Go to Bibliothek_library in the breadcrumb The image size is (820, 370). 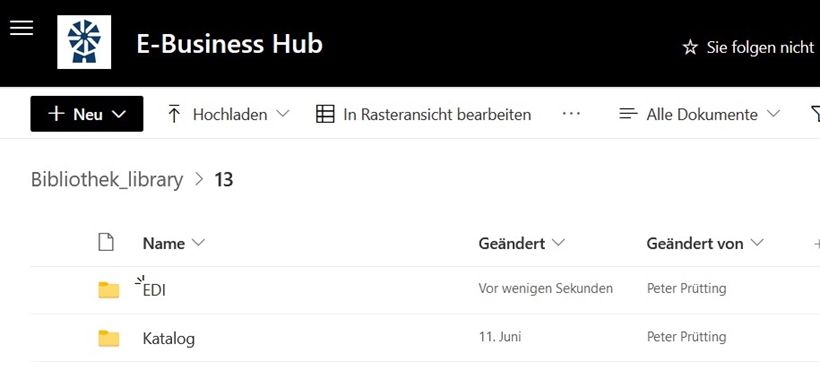click(107, 180)
